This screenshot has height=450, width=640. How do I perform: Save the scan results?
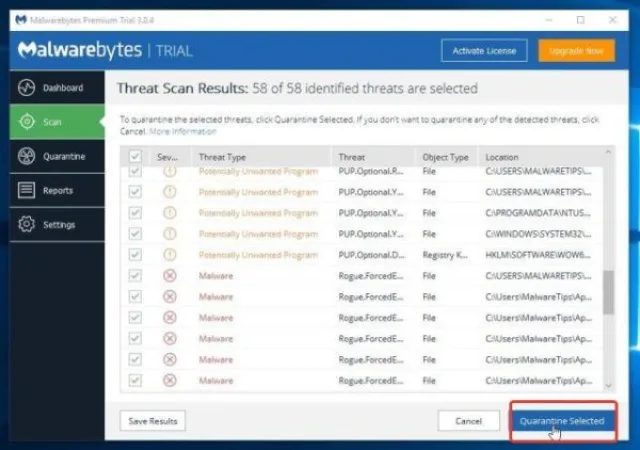[x=153, y=421]
